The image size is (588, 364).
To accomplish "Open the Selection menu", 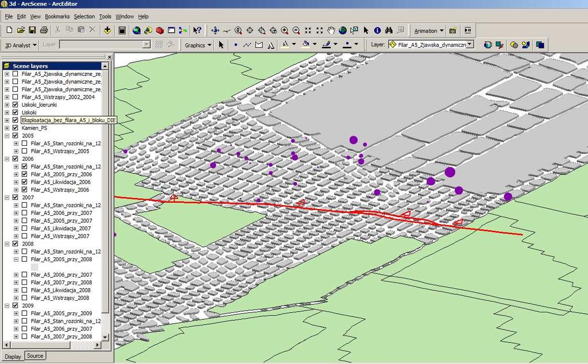I will [x=84, y=17].
